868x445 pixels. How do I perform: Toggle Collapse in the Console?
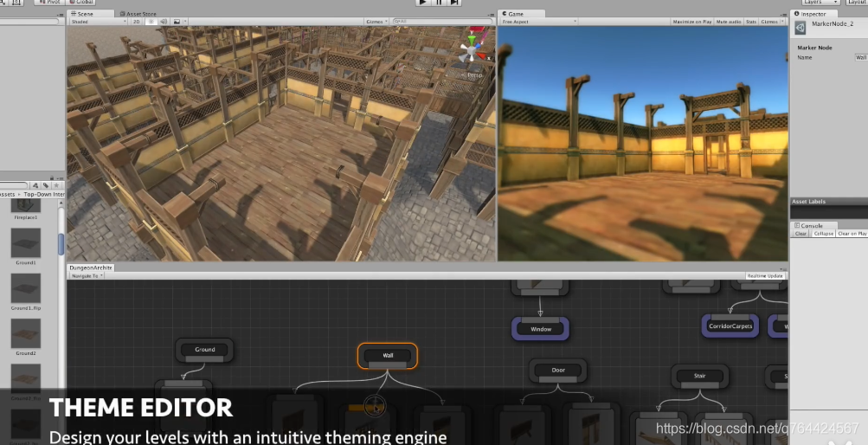[x=823, y=234]
